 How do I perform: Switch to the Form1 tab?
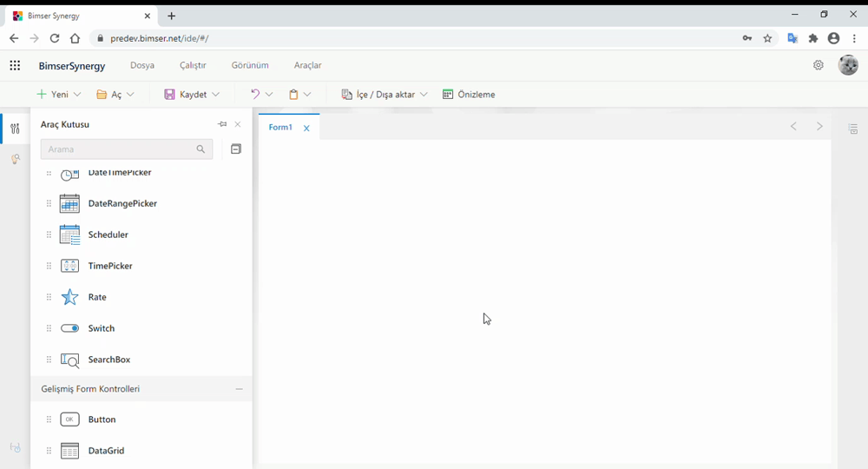click(280, 128)
